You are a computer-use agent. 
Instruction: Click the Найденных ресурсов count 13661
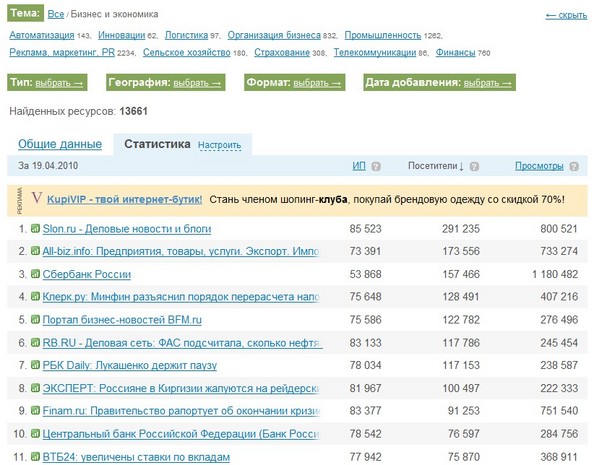tap(133, 111)
